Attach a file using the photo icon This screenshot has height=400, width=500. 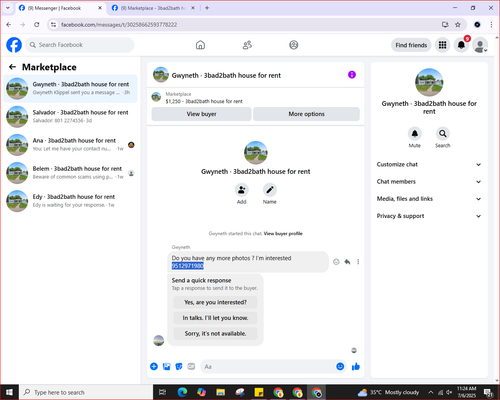(166, 367)
